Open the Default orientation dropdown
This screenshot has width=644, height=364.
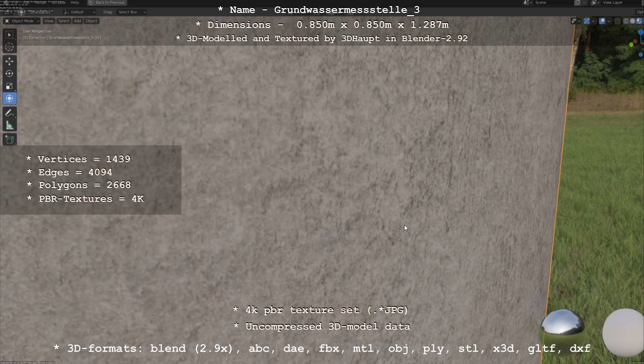click(79, 12)
